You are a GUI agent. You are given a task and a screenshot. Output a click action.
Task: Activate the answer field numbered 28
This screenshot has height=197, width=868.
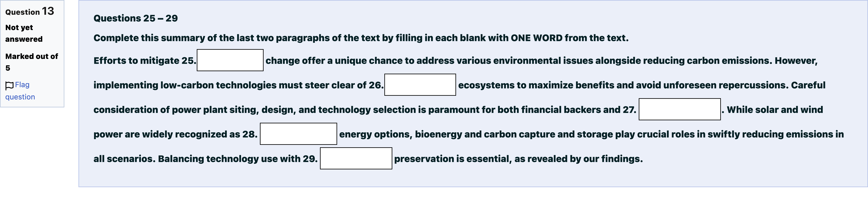point(299,134)
